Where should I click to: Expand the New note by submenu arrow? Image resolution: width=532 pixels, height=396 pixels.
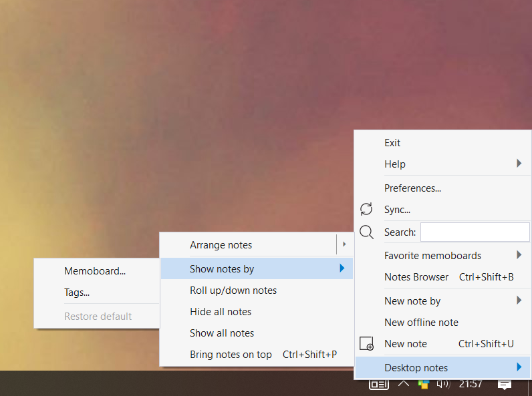pos(519,300)
